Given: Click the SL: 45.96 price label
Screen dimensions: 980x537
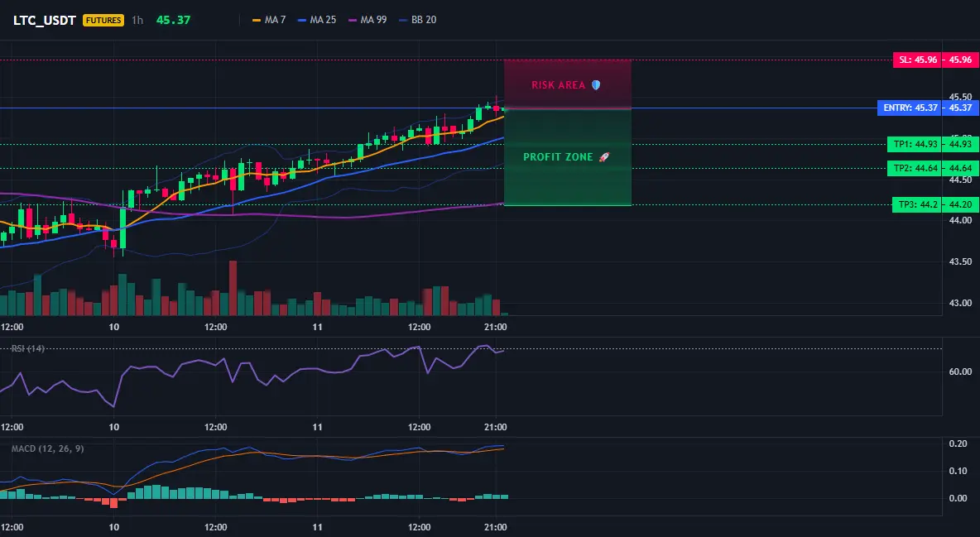Looking at the screenshot, I should pyautogui.click(x=917, y=60).
